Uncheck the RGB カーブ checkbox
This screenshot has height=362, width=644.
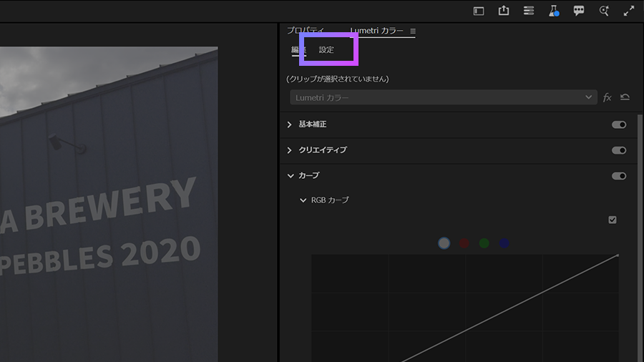[613, 220]
